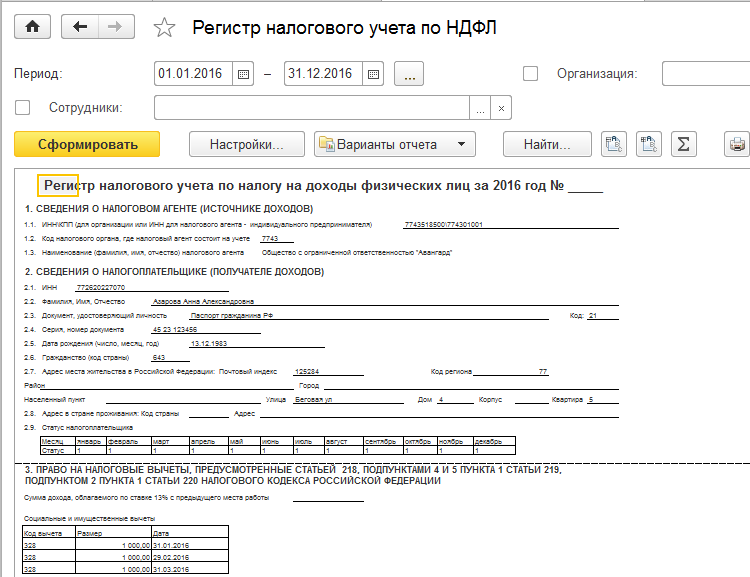
Task: Clear the Сотрудники field with X
Action: pos(502,108)
